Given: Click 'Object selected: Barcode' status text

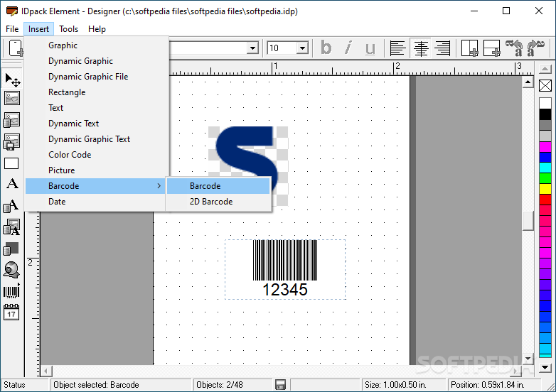Looking at the screenshot, I should click(x=96, y=385).
